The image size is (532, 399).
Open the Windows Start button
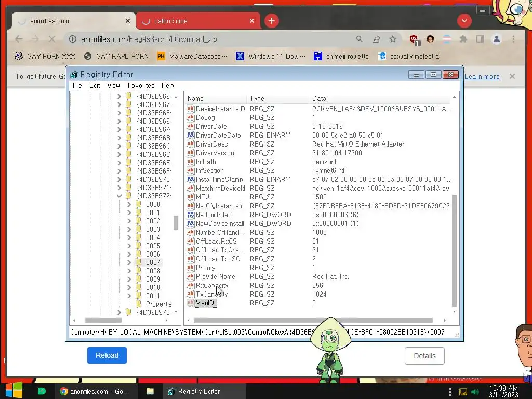tap(14, 391)
